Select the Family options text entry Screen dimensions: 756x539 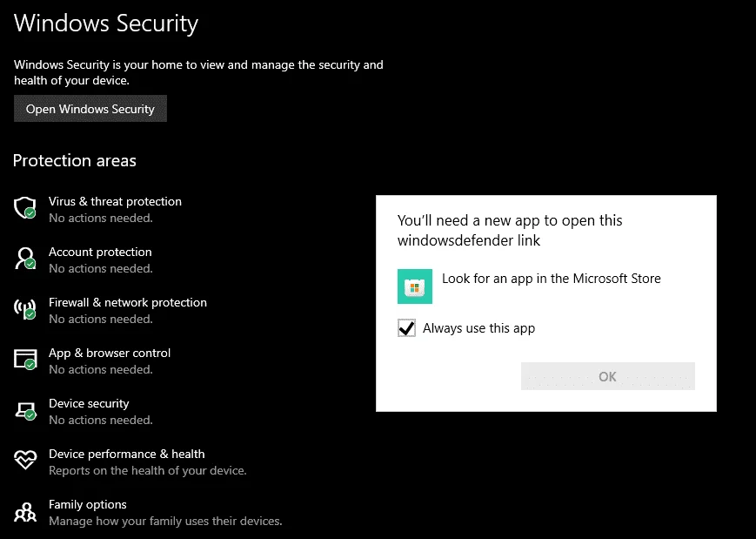click(88, 505)
